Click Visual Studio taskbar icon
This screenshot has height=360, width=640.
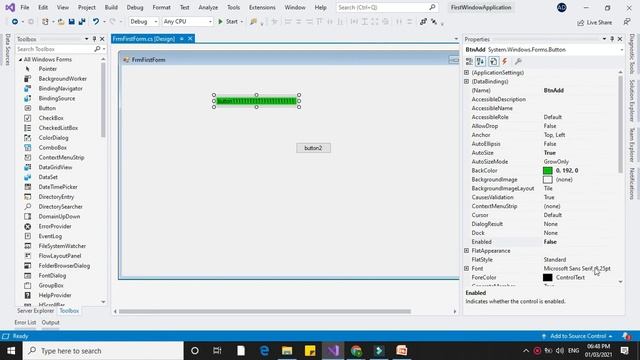click(333, 351)
